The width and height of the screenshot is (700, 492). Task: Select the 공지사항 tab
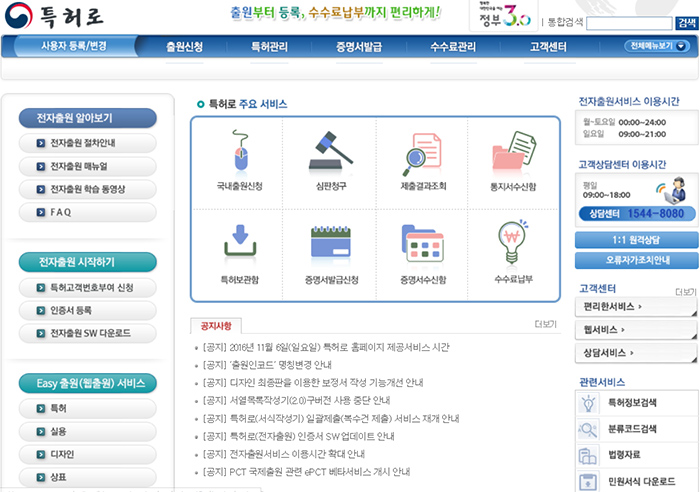[216, 325]
